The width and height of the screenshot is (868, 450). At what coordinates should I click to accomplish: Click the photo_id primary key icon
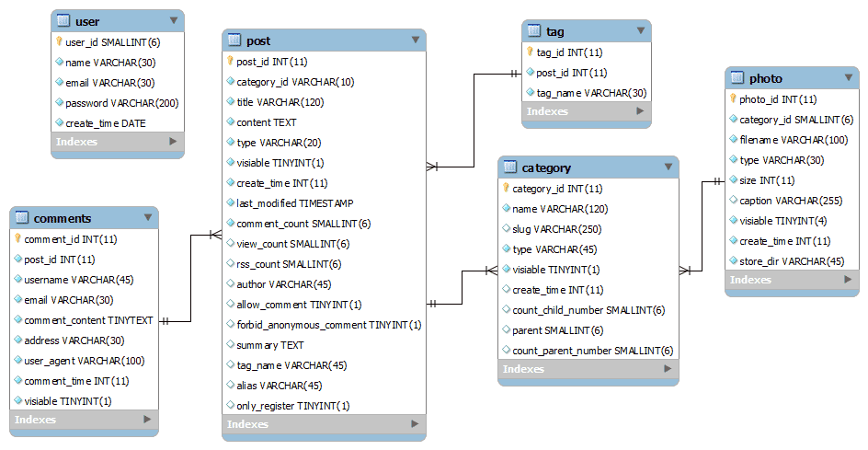tap(733, 99)
